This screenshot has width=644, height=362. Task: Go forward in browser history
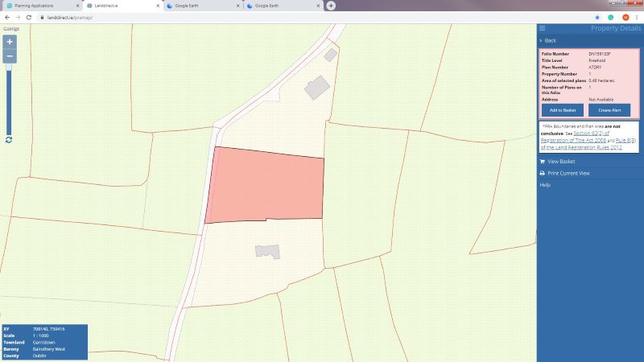pos(18,17)
